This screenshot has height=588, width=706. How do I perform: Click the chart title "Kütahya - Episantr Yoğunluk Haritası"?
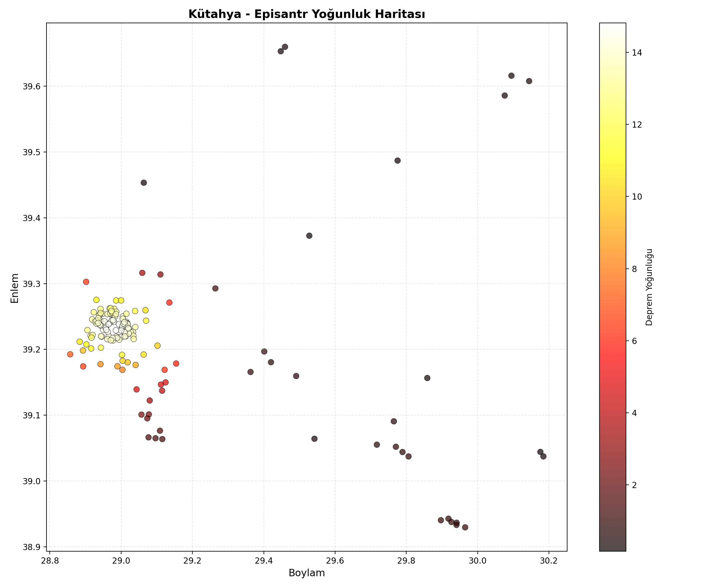(307, 14)
